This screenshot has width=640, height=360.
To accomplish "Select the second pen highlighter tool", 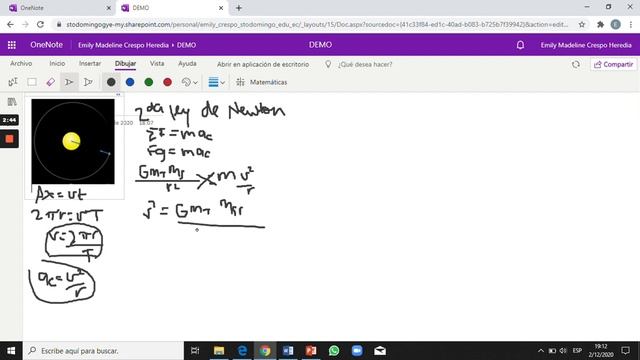I will pyautogui.click(x=88, y=82).
